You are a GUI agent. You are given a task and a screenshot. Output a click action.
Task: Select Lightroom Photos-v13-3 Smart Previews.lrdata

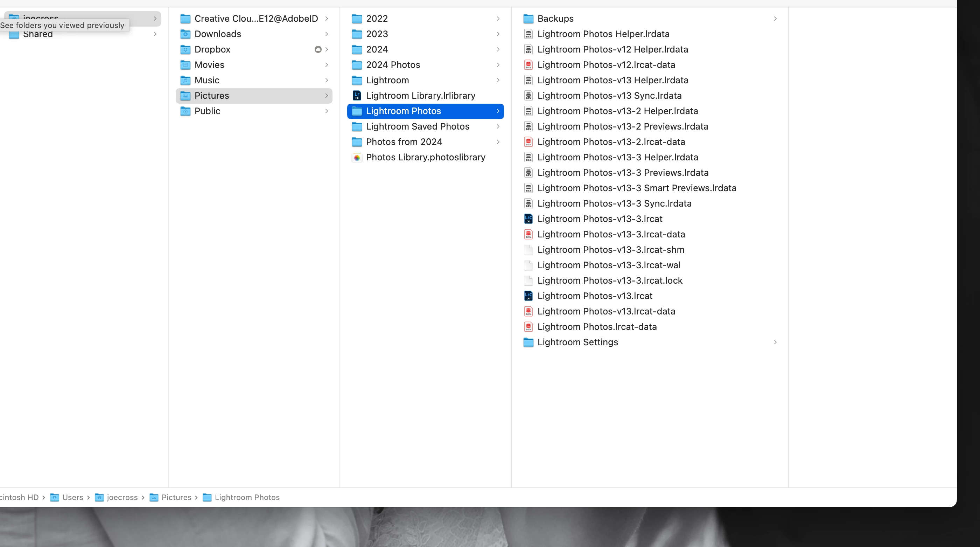coord(636,188)
